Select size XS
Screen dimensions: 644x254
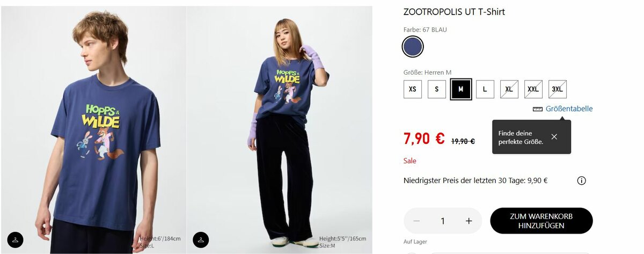tap(413, 89)
